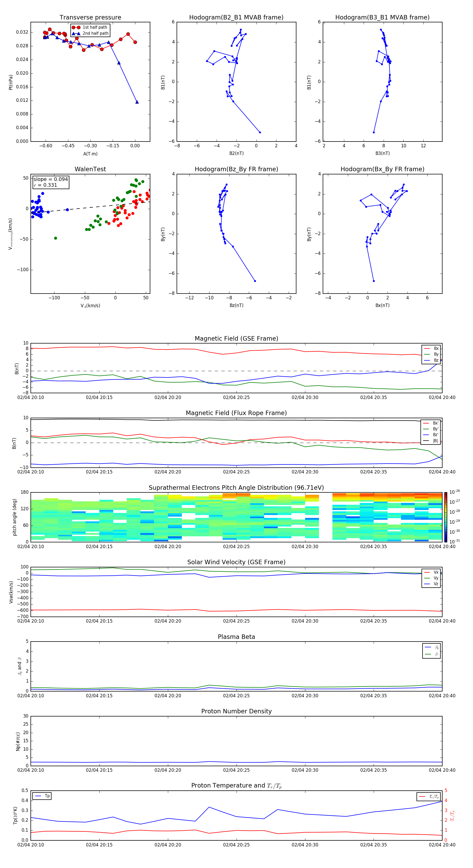Click pitch angle color scale bar
The image size is (473, 868).
click(x=446, y=517)
